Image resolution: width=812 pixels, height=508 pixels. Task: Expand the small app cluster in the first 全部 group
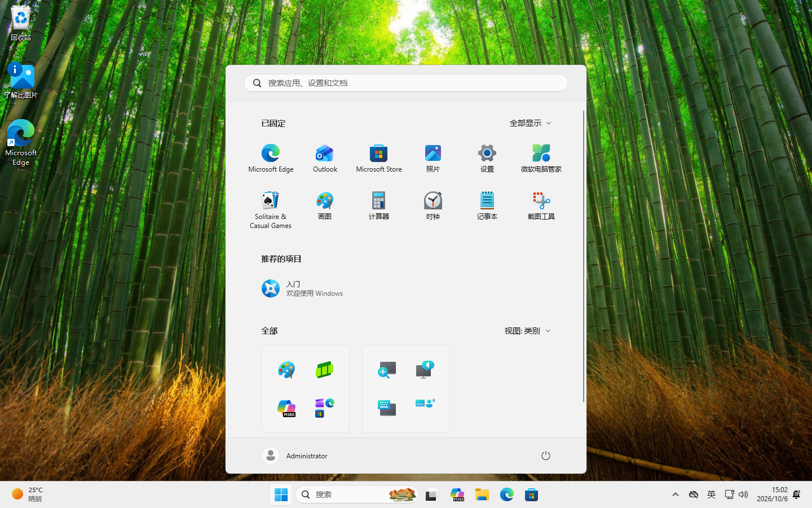325,408
